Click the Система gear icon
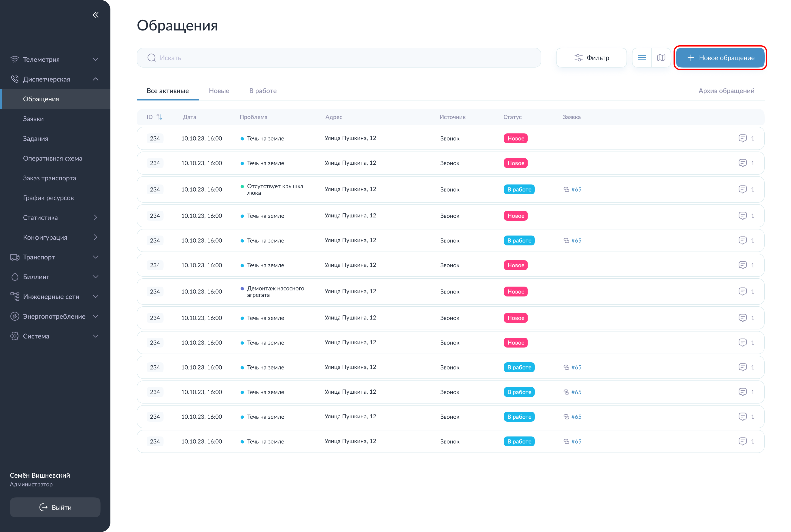 click(x=15, y=336)
